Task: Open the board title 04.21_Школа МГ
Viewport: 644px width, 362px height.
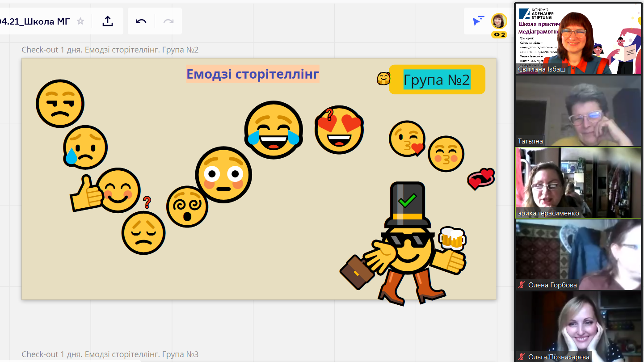Action: (35, 21)
